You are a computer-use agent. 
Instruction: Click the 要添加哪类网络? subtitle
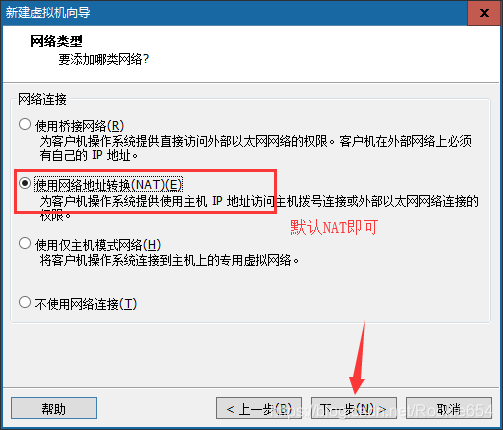click(104, 60)
